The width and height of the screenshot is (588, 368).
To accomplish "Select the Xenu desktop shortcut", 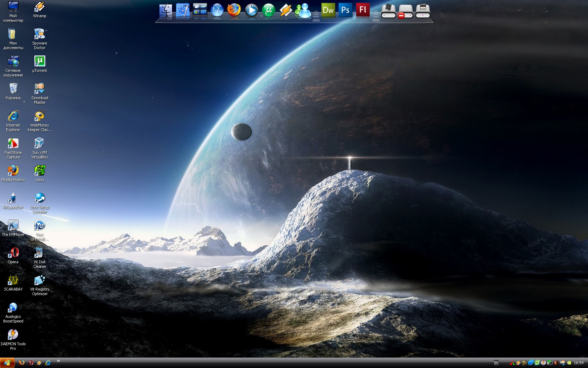I will point(40,173).
